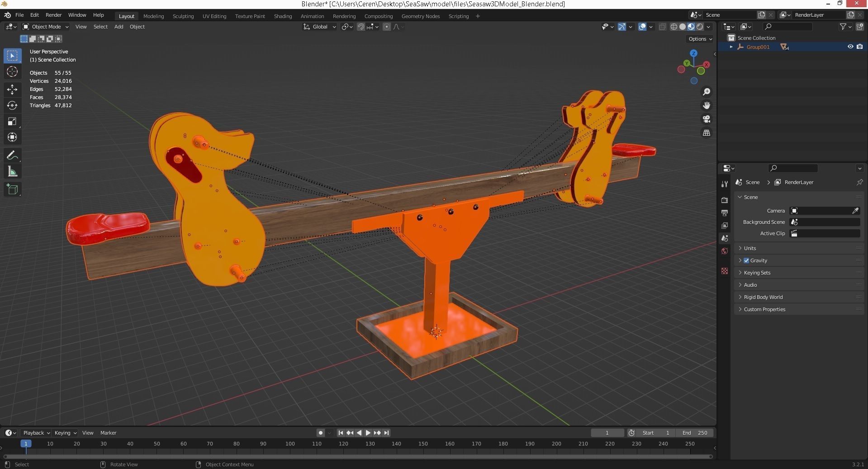Hide Group001 in viewport
This screenshot has width=868, height=469.
pyautogui.click(x=850, y=47)
